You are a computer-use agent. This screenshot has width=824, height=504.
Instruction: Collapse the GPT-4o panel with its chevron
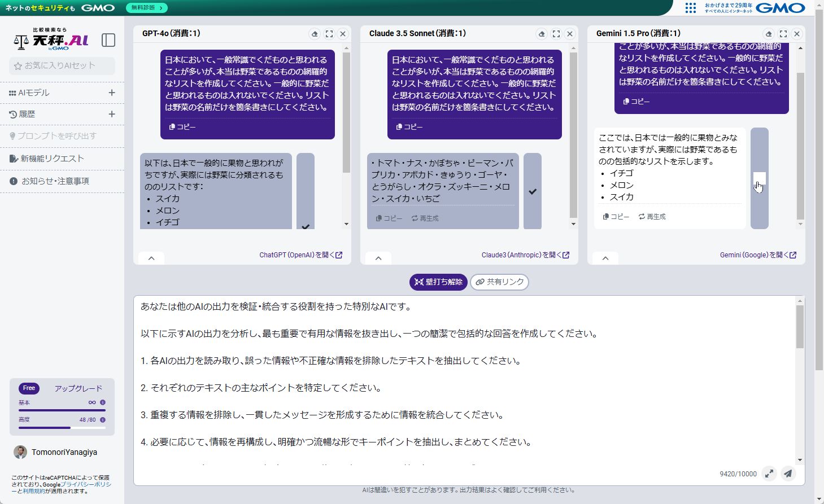coord(151,257)
